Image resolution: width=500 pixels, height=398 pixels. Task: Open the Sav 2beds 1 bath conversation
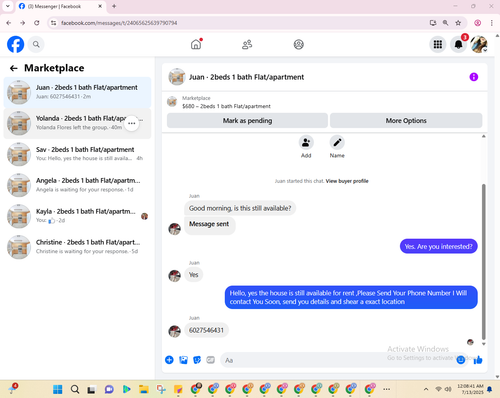coord(77,154)
